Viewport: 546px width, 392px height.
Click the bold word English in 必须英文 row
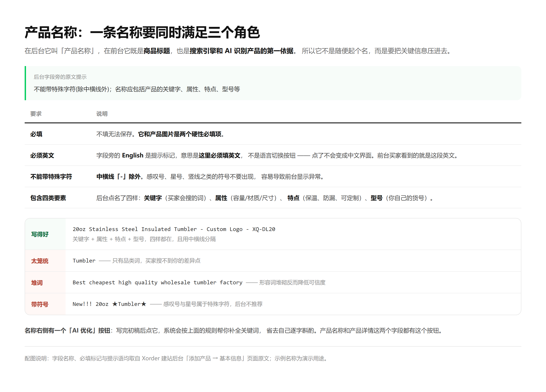133,155
